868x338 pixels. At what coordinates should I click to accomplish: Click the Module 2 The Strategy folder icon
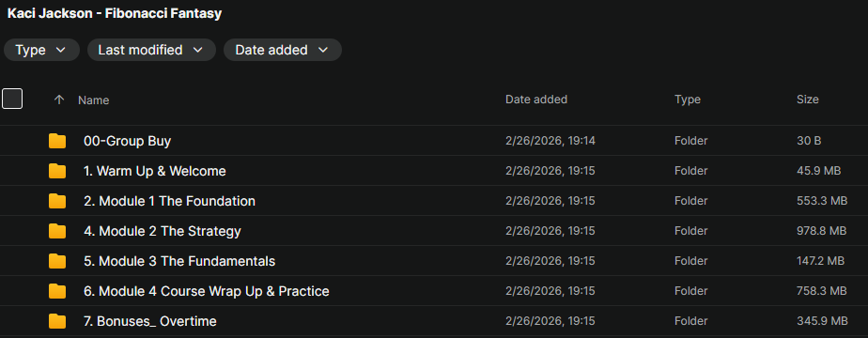click(x=57, y=231)
